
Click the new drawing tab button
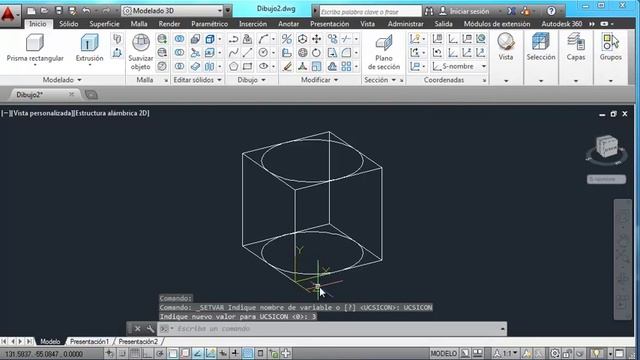(x=91, y=95)
